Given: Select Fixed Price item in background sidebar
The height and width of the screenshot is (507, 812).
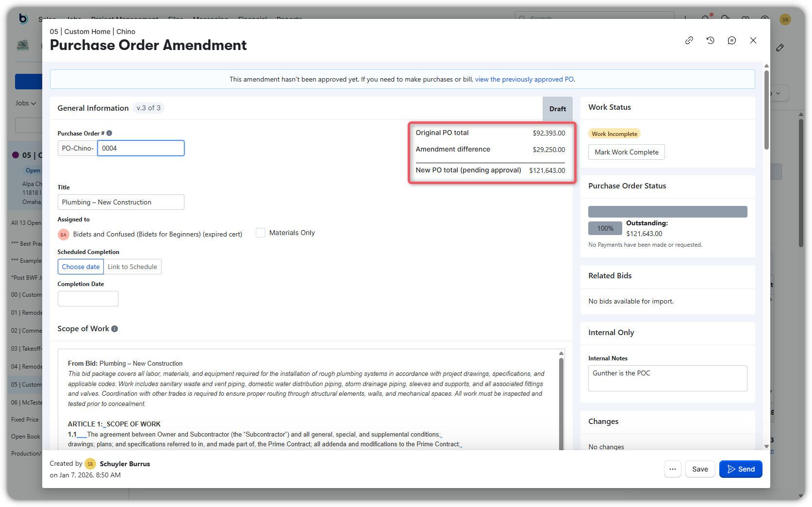Looking at the screenshot, I should 25,420.
